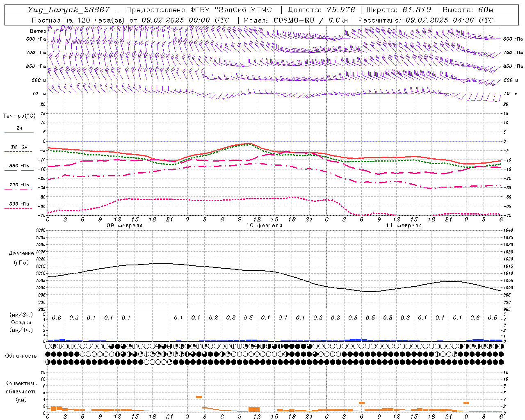The height and width of the screenshot is (420, 525).
Task: Click the tallest orange convective bar near 5 km
Action: [x=199, y=397]
